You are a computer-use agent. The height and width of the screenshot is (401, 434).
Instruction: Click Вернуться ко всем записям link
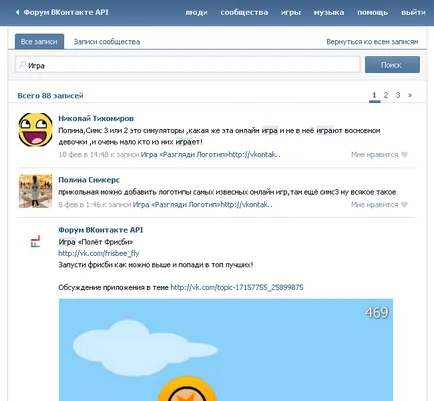pyautogui.click(x=372, y=42)
